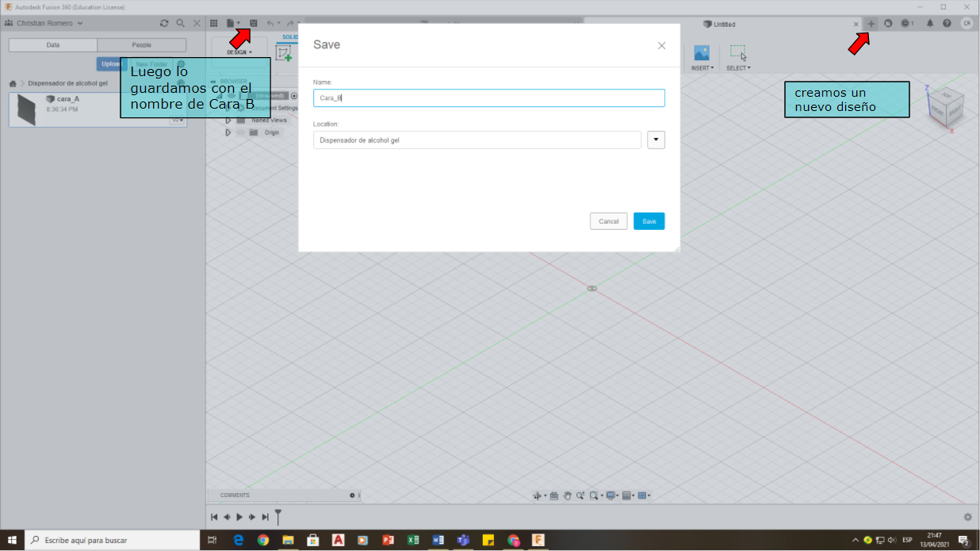Click the Location field
Screen dimensions: 980x551
477,140
